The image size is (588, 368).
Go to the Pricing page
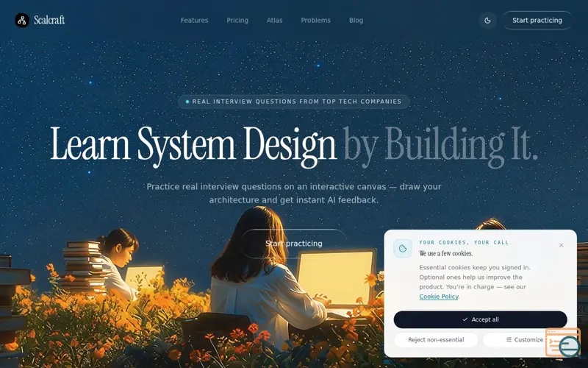237,21
